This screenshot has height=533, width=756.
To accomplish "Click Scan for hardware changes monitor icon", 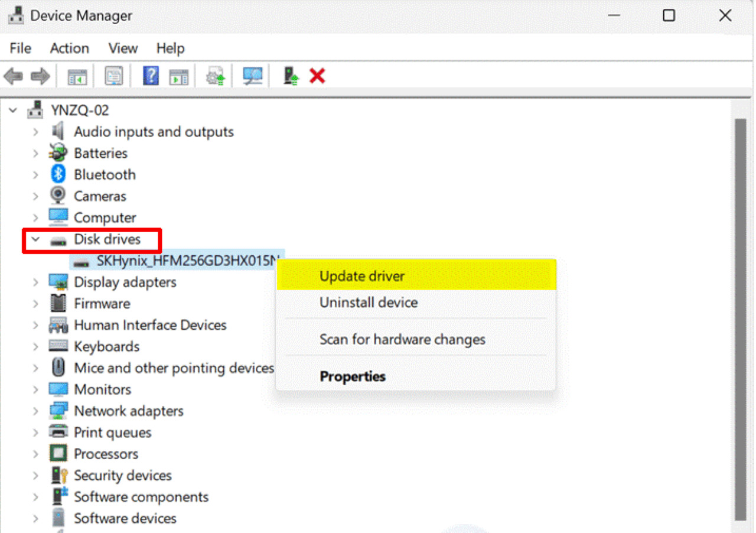I will (253, 76).
